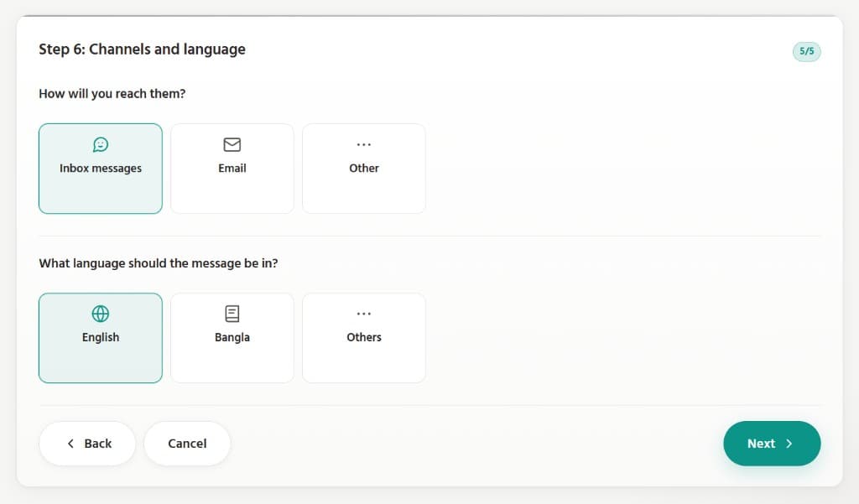Viewport: 859px width, 504px height.
Task: Select English as the message language
Action: click(x=101, y=338)
